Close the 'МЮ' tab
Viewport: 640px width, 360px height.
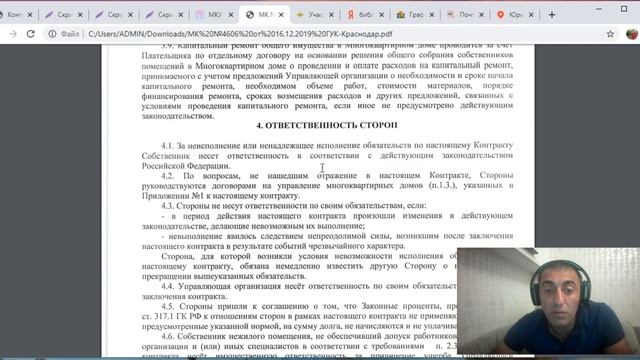point(231,15)
